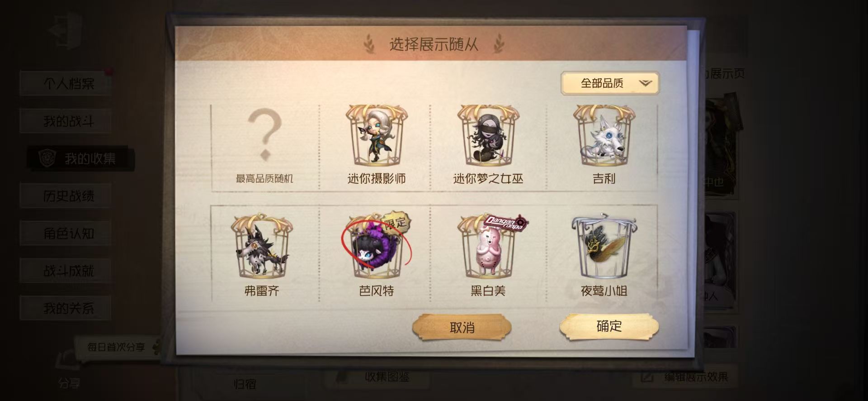Open 编辑展示效果 edit button

point(686,377)
